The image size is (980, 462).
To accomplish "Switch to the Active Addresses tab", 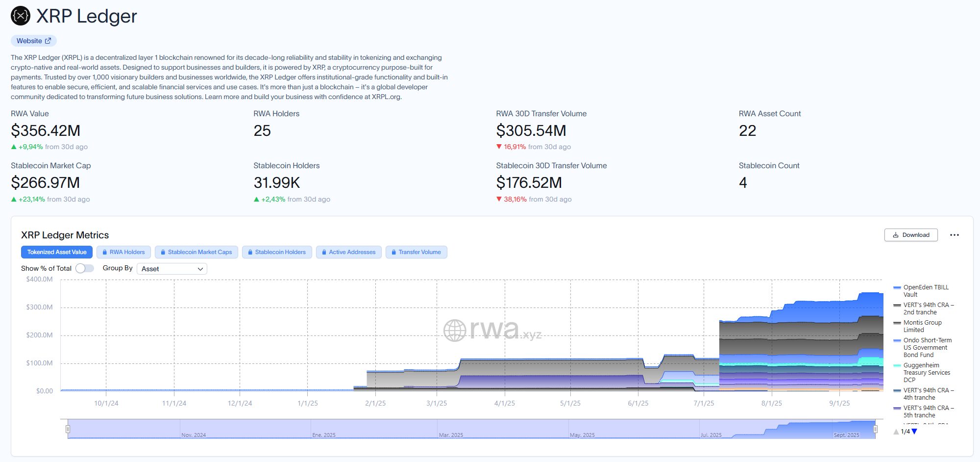I will tap(349, 252).
